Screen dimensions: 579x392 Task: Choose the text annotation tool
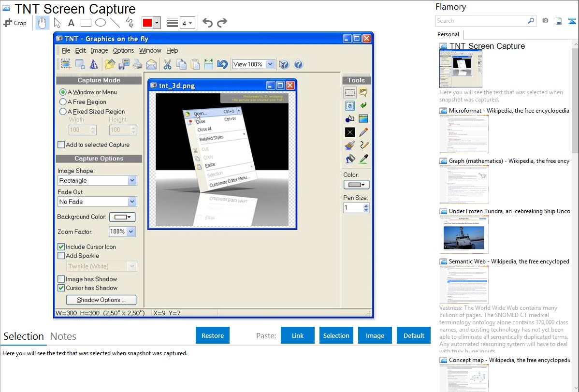[x=71, y=23]
